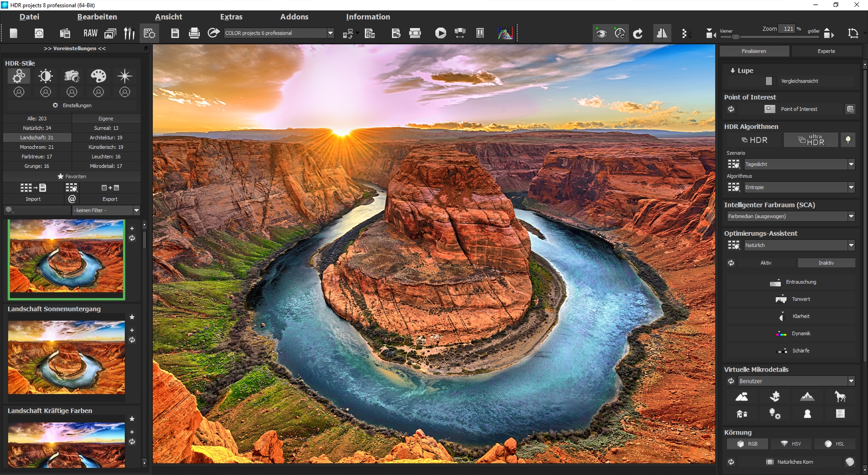Viewport: 868px width, 475px height.
Task: Open the Szenario Tageslicht dropdown
Action: tap(851, 164)
